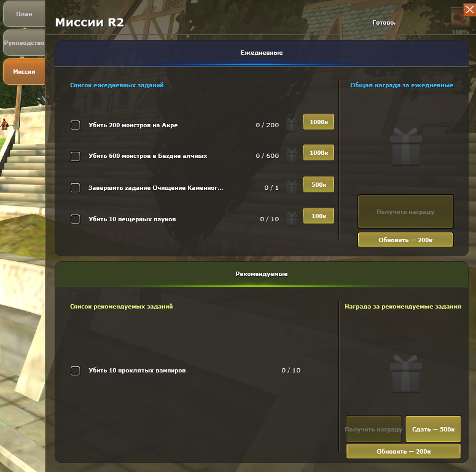
Task: Pay 1000к for Бездне алчных task
Action: [x=319, y=152]
